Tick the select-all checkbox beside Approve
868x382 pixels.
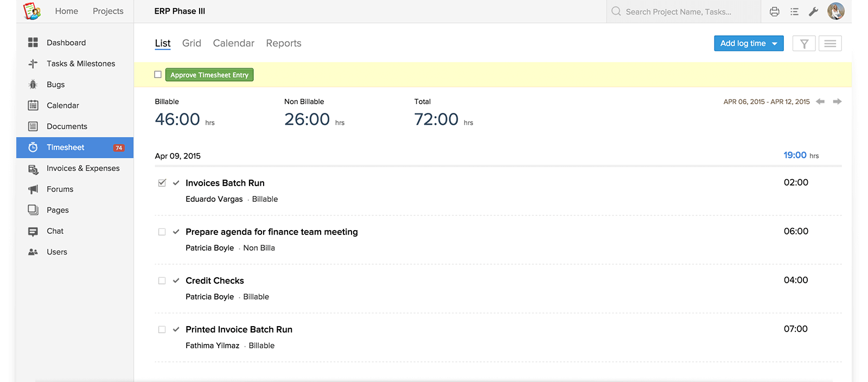tap(158, 74)
